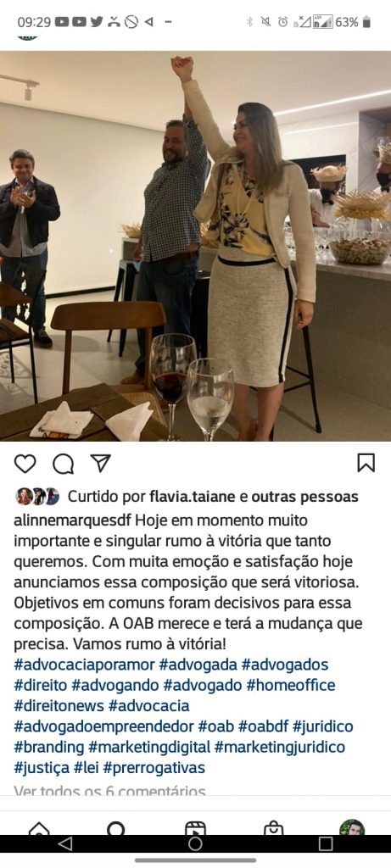View list of outras pessoas likes

[304, 497]
